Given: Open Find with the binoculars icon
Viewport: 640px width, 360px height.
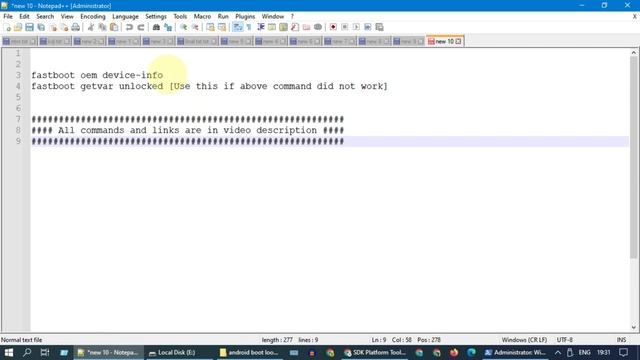Looking at the screenshot, I should [156, 27].
